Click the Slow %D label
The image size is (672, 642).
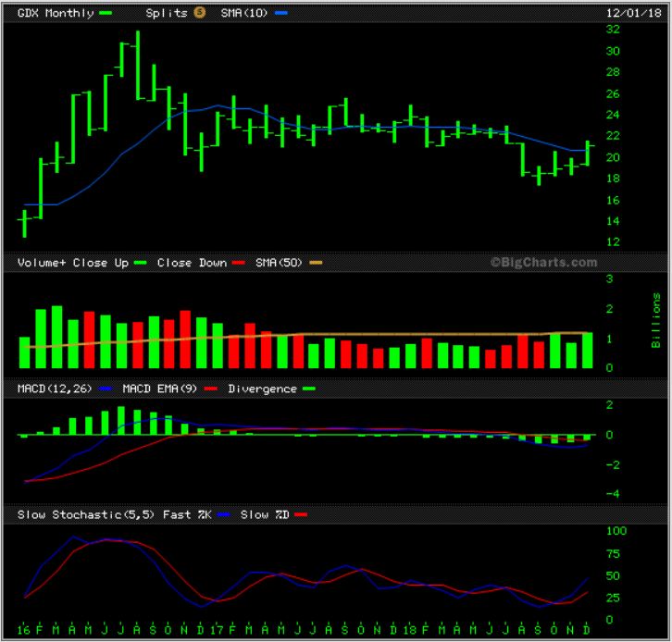(265, 514)
